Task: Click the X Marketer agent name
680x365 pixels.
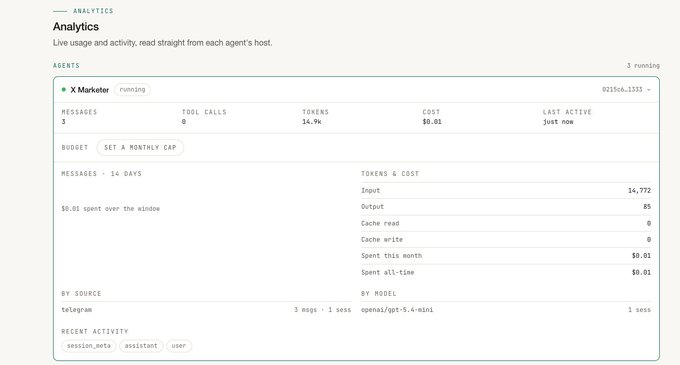Action: pyautogui.click(x=90, y=90)
